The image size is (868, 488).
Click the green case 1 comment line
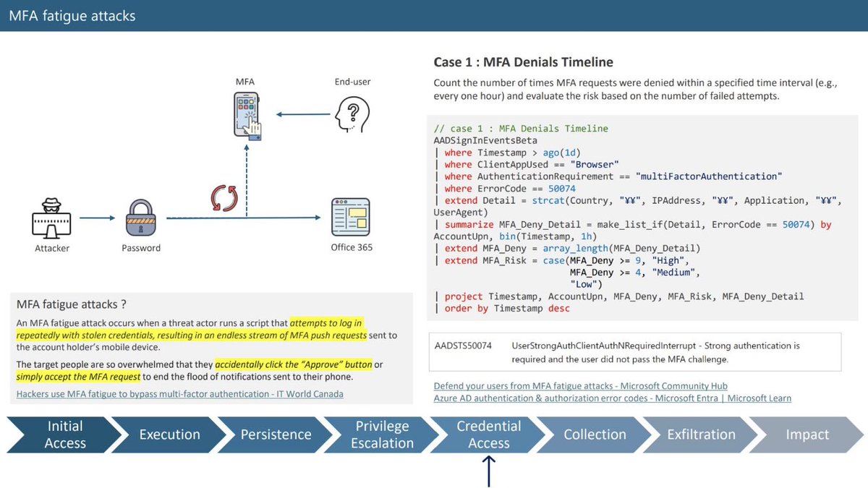(x=521, y=129)
